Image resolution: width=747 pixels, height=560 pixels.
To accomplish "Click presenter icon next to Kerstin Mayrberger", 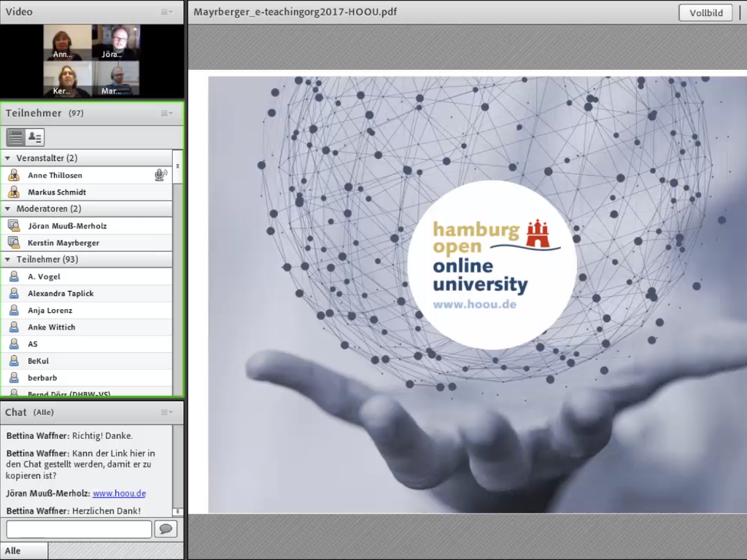I will click(14, 243).
